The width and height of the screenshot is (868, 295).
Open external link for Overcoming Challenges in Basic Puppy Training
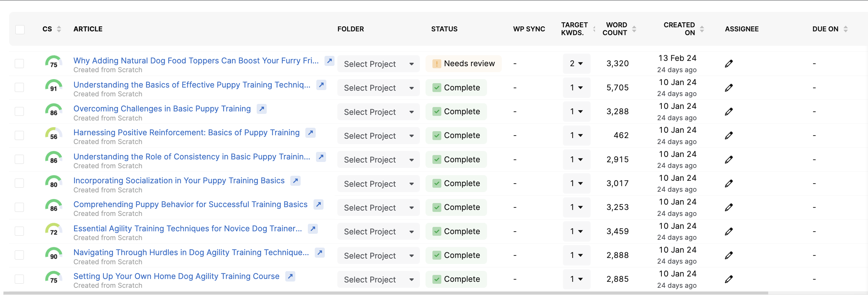tap(261, 109)
